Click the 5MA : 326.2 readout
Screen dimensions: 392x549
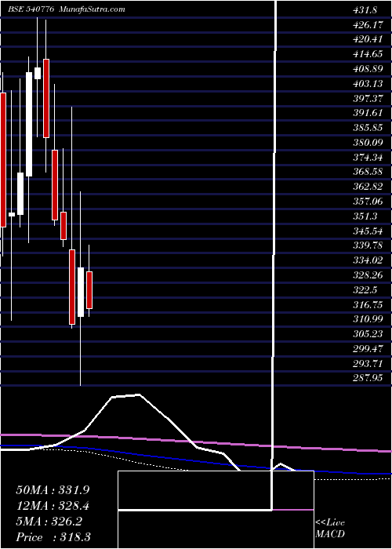click(49, 522)
